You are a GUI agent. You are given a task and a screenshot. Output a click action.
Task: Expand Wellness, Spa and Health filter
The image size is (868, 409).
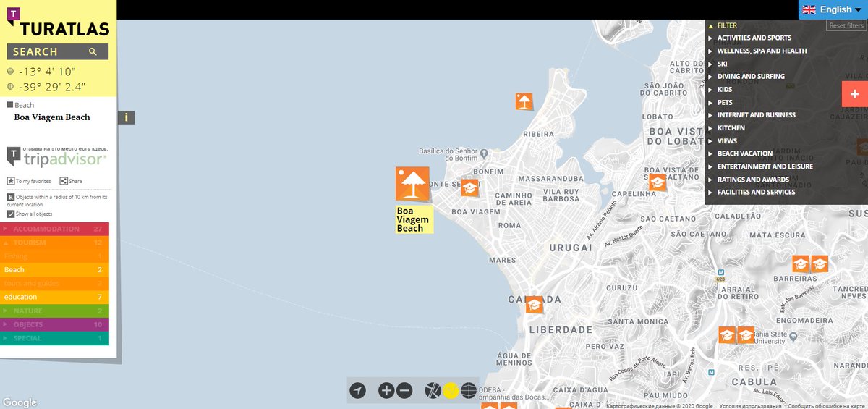point(762,51)
